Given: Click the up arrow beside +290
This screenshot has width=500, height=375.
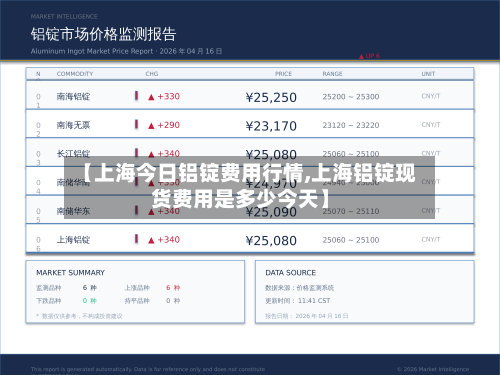Looking at the screenshot, I should click(151, 126).
